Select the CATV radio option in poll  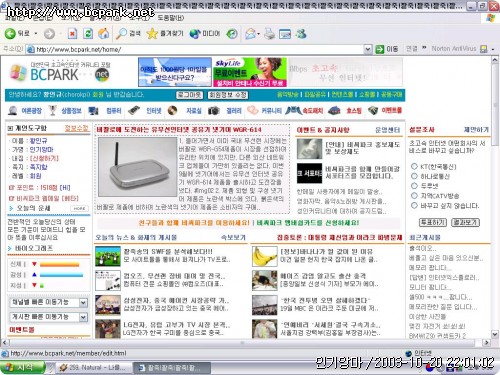(x=414, y=195)
